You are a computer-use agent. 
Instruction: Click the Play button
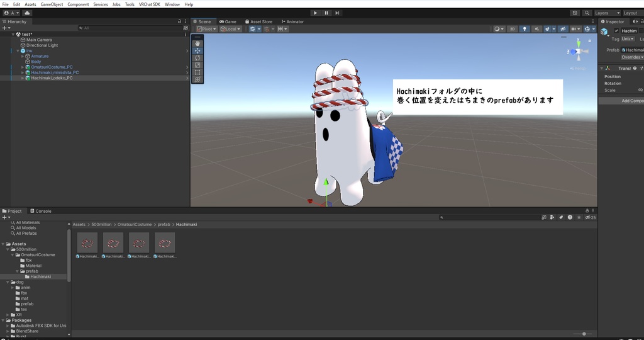point(315,13)
